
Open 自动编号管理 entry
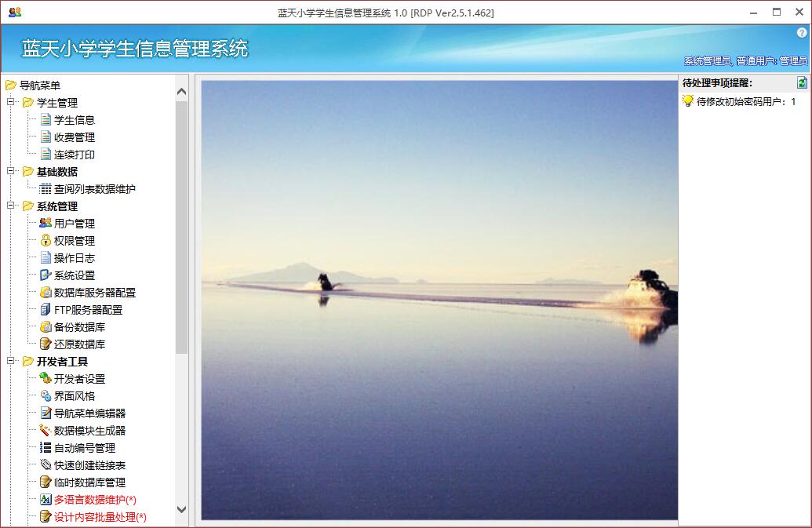coord(85,448)
